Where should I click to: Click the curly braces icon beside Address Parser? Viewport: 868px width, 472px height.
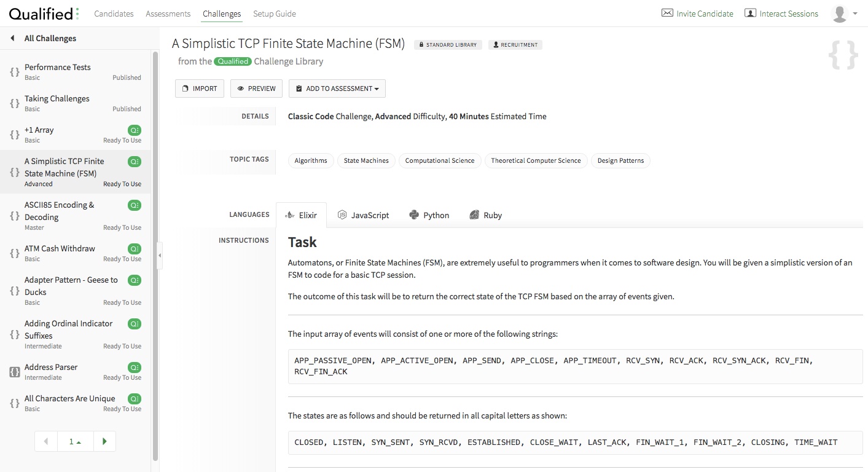click(x=15, y=372)
